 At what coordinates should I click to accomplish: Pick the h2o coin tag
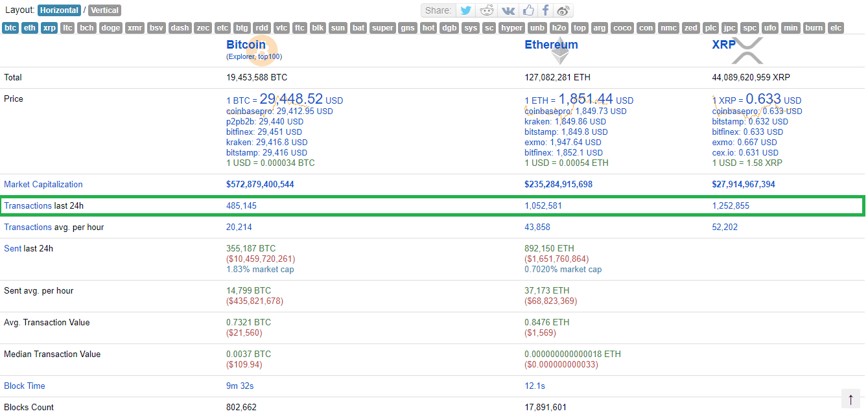click(559, 28)
